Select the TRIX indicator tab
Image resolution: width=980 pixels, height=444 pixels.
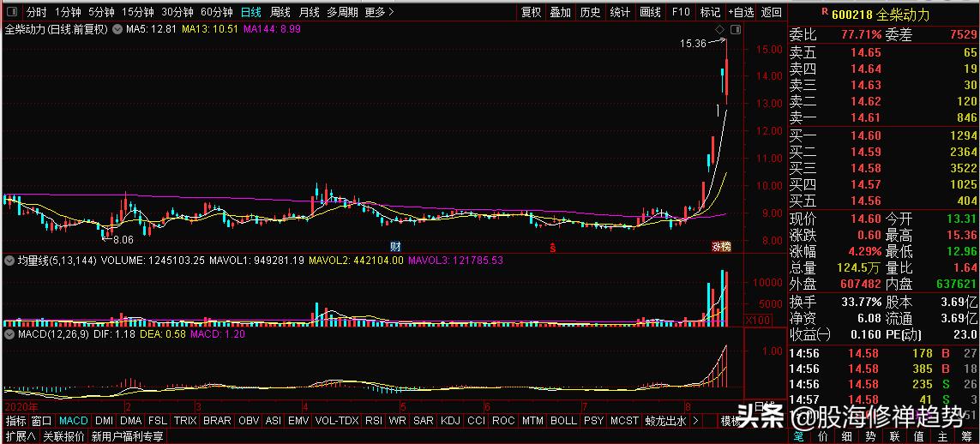coord(185,421)
